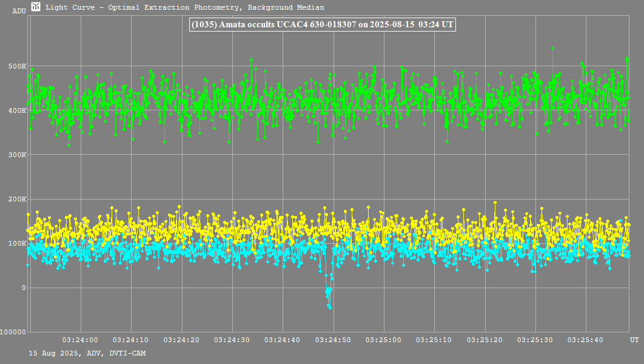This screenshot has height=364, width=644.
Task: Click the Amata occultation title box
Action: pyautogui.click(x=322, y=25)
